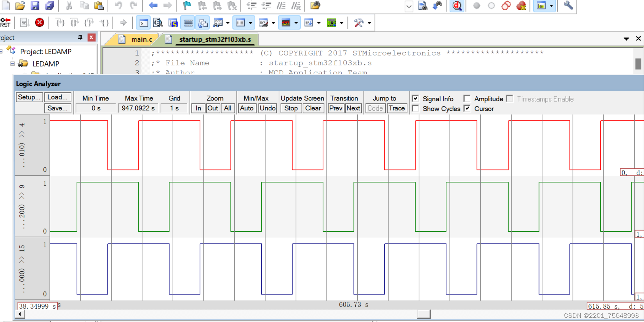This screenshot has height=322, width=644.
Task: Save all files
Action: [50, 5]
